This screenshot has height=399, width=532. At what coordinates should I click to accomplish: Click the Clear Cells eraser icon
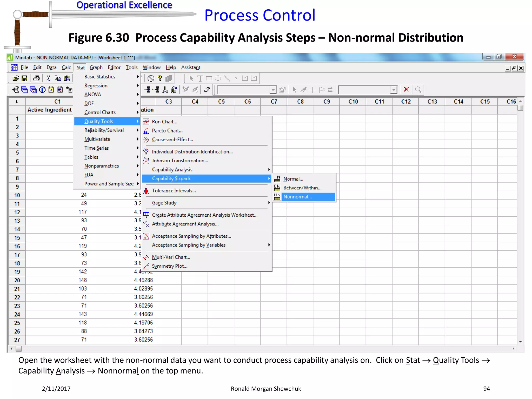[207, 90]
